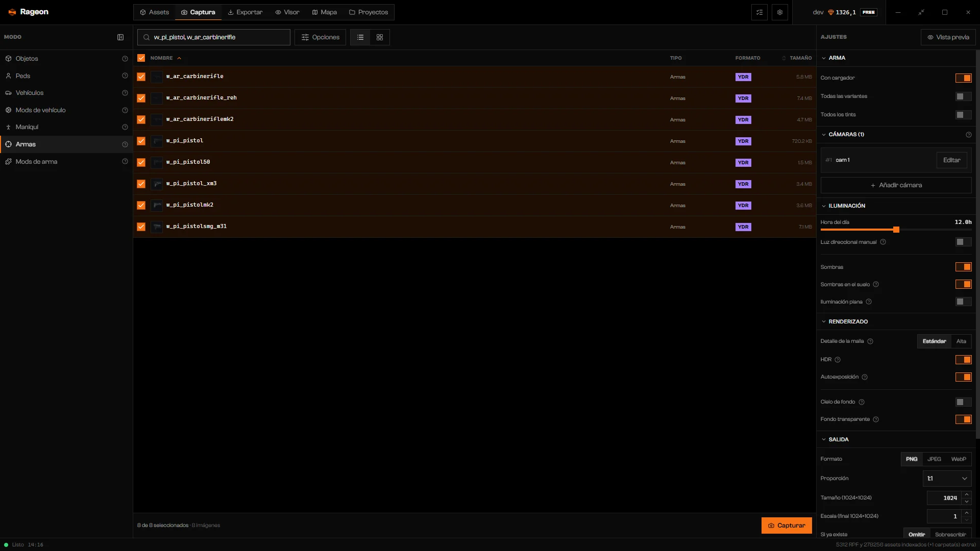Select JPEG output format
The width and height of the screenshot is (980, 551).
click(x=934, y=459)
